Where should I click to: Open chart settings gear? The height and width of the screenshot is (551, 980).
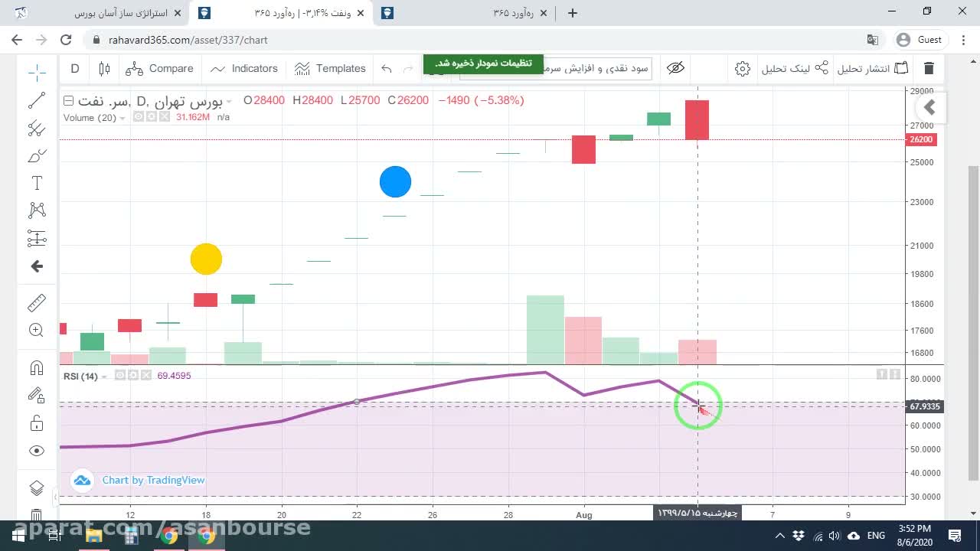click(742, 68)
